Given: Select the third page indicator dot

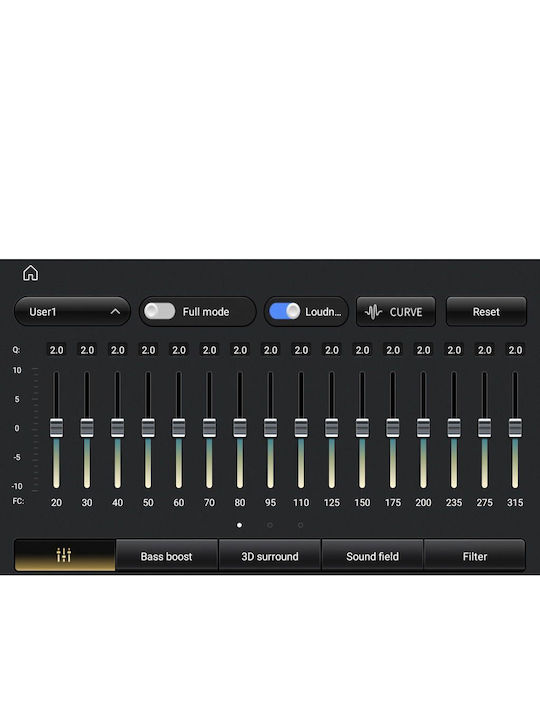Looking at the screenshot, I should (300, 525).
